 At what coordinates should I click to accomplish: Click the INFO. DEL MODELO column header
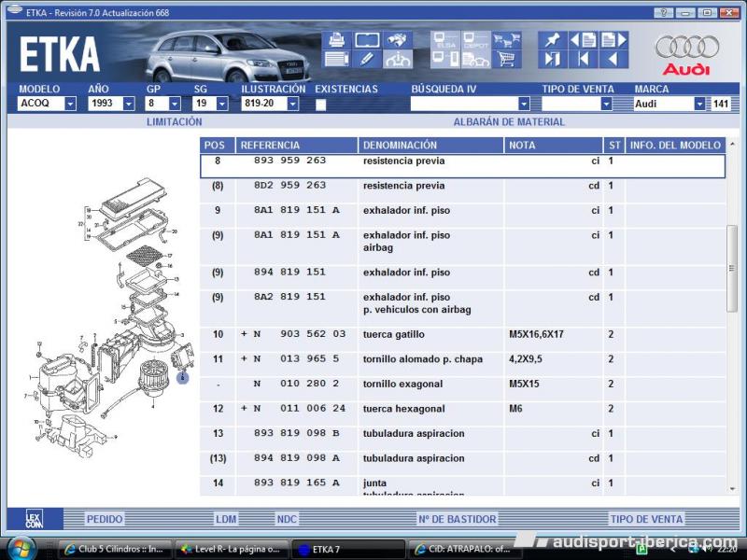tap(675, 146)
